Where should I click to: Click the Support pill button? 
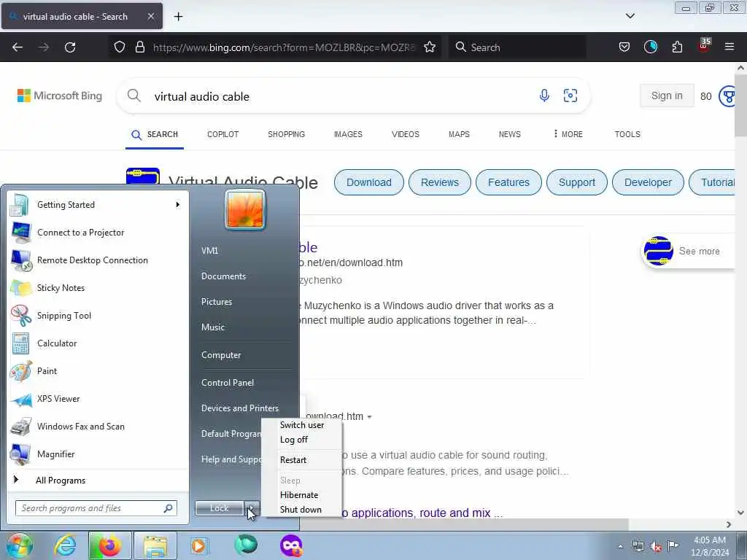[x=577, y=182]
